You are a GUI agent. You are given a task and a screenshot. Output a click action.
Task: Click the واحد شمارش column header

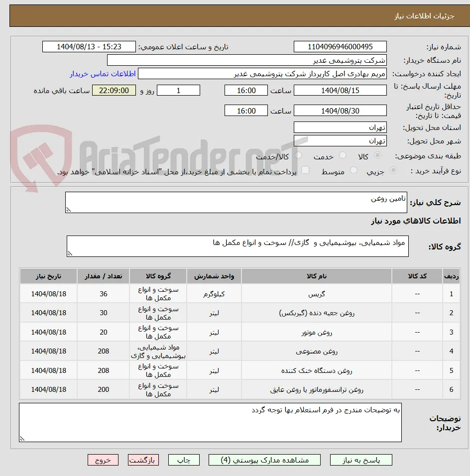(x=214, y=276)
